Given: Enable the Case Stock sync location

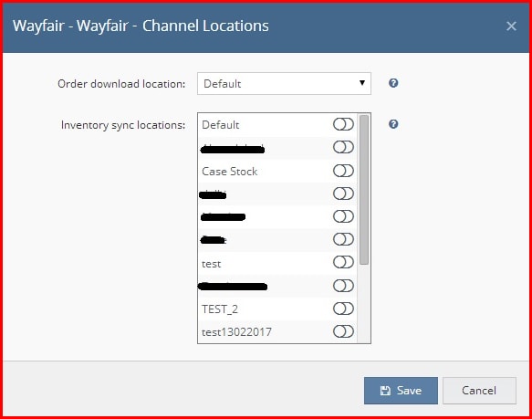Looking at the screenshot, I should (343, 171).
